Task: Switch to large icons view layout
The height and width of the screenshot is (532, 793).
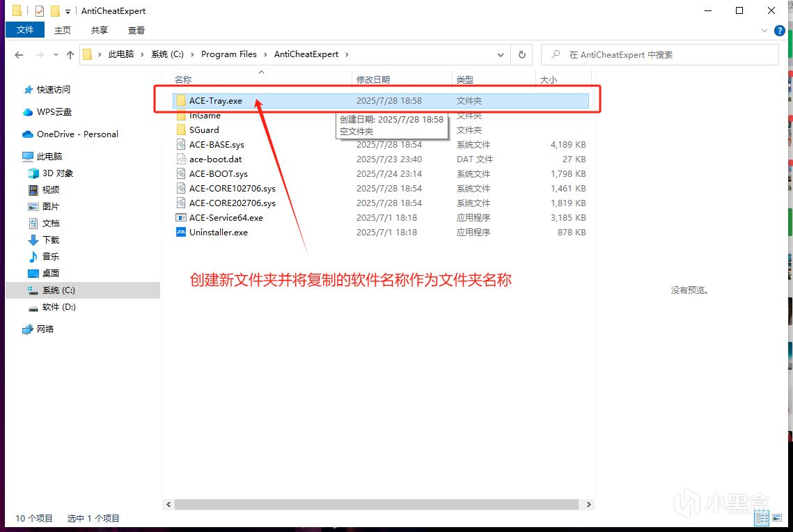Action: (777, 518)
